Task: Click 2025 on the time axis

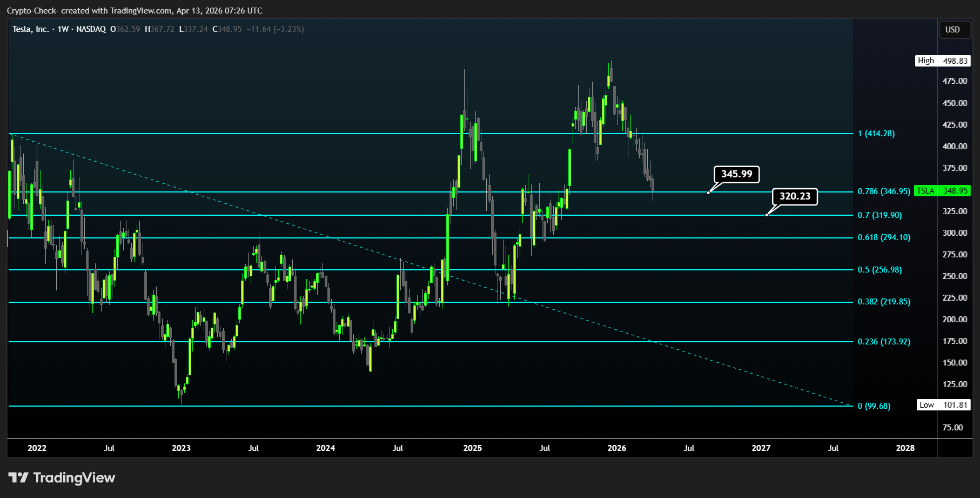Action: coord(473,448)
